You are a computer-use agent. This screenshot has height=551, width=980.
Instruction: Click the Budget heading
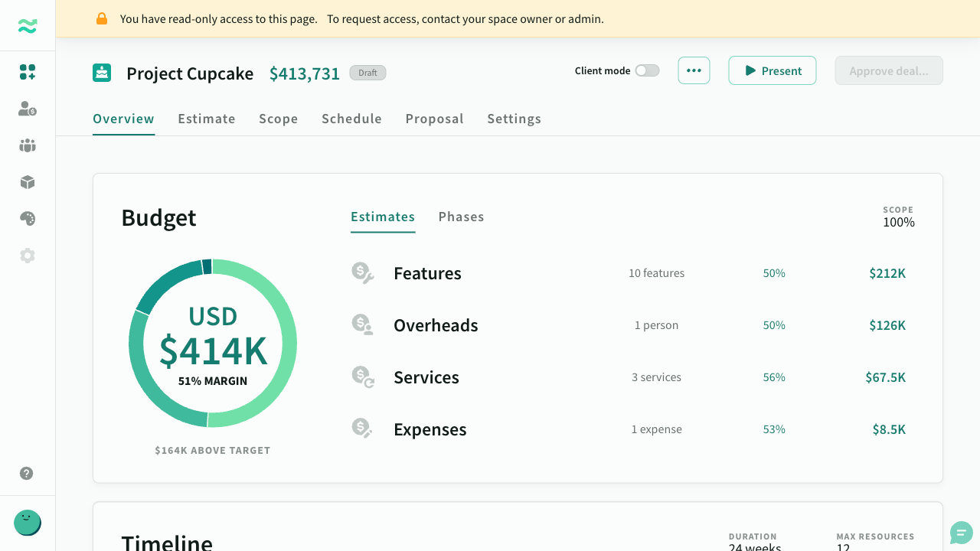coord(159,218)
